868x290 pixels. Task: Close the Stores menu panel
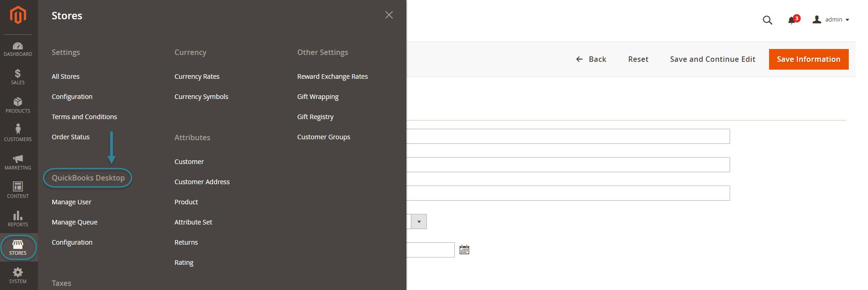(x=389, y=15)
